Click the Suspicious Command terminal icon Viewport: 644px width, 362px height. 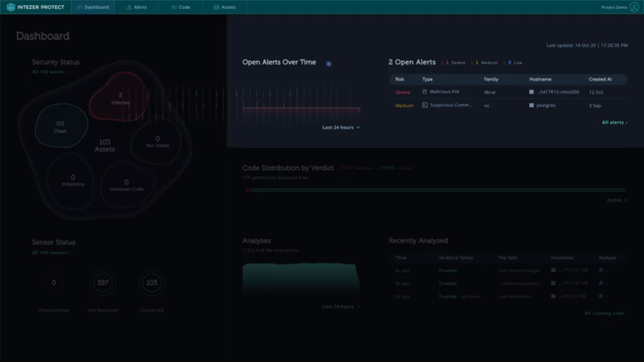[x=425, y=105]
